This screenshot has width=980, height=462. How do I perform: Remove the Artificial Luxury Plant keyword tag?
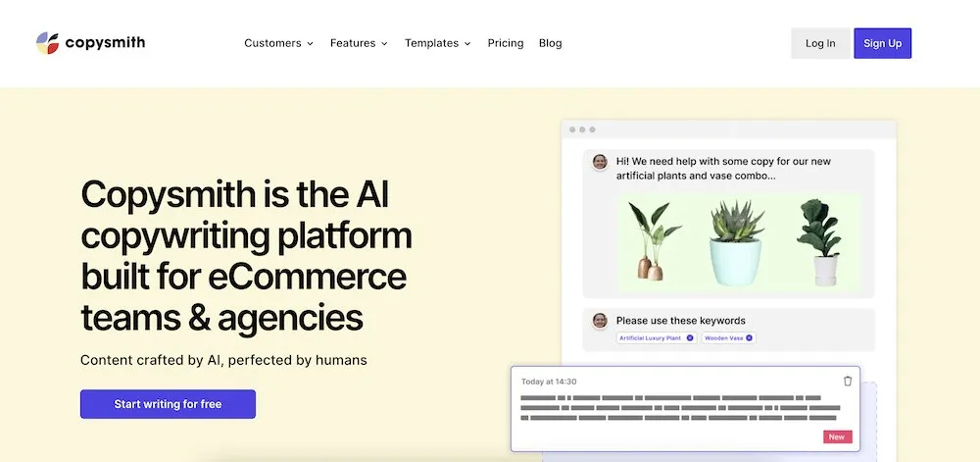coord(690,338)
